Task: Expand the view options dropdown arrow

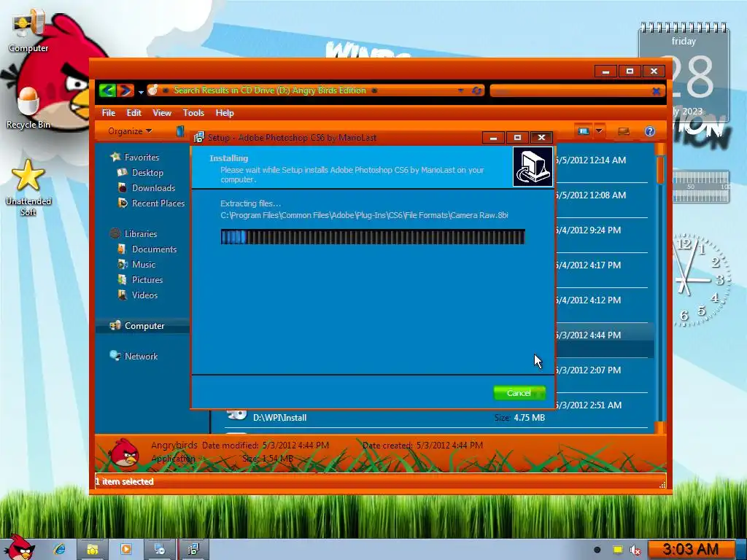Action: (600, 131)
